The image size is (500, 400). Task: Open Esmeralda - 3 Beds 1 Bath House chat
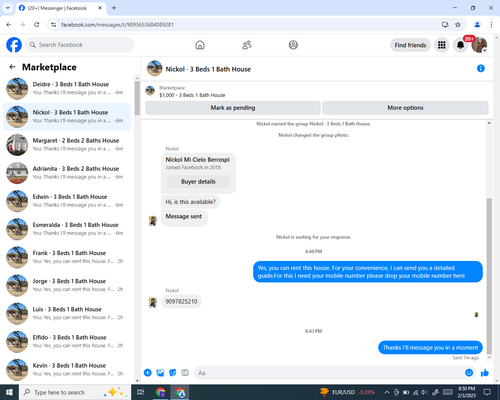67,229
